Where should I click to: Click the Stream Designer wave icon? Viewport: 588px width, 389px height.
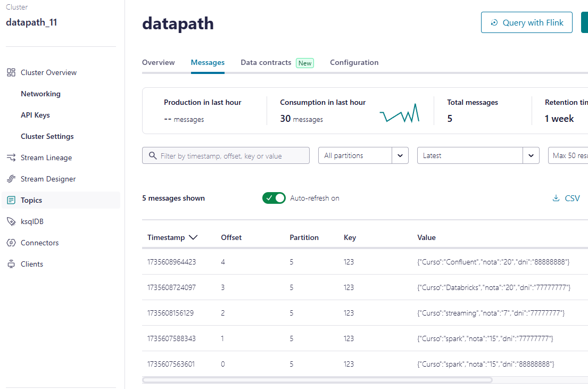pos(11,179)
